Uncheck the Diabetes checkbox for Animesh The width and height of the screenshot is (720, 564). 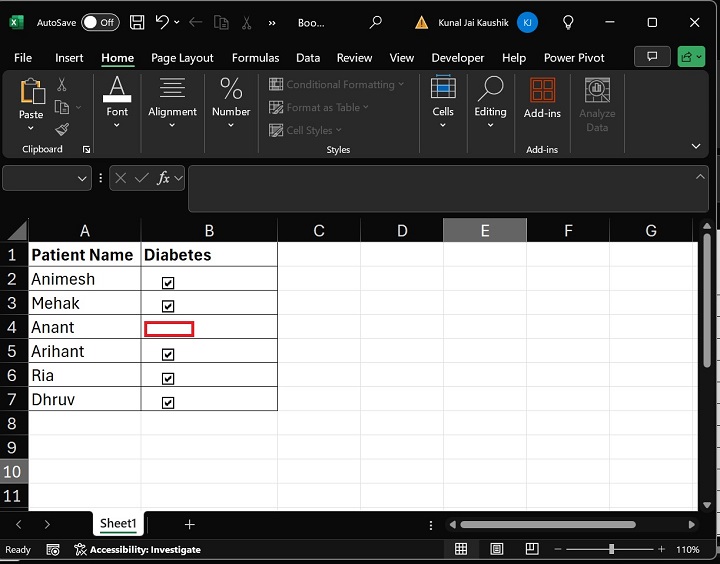tap(168, 283)
